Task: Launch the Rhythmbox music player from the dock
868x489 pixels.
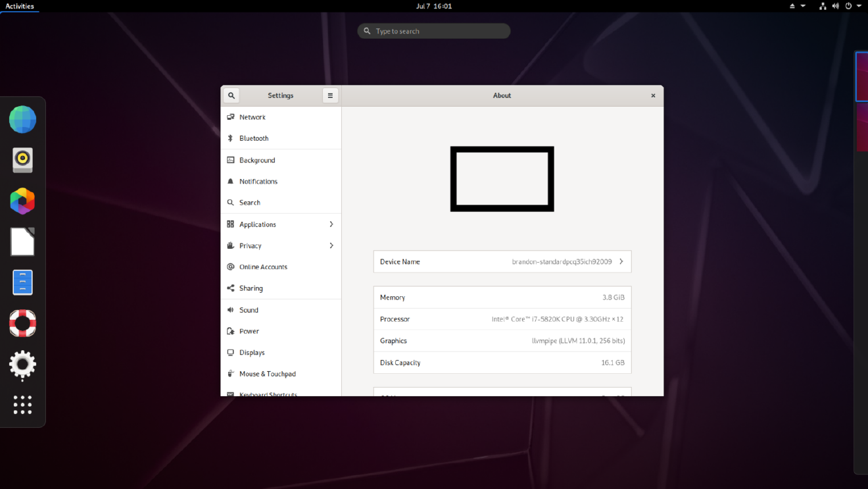Action: (22, 160)
